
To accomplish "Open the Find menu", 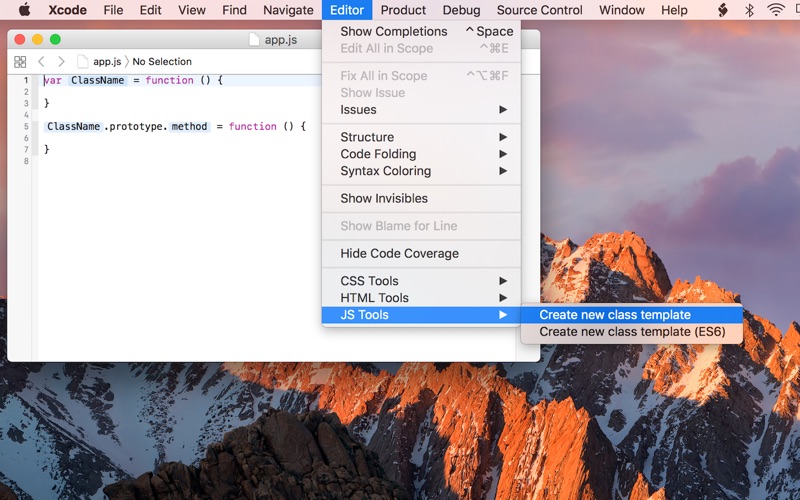I will [x=234, y=10].
